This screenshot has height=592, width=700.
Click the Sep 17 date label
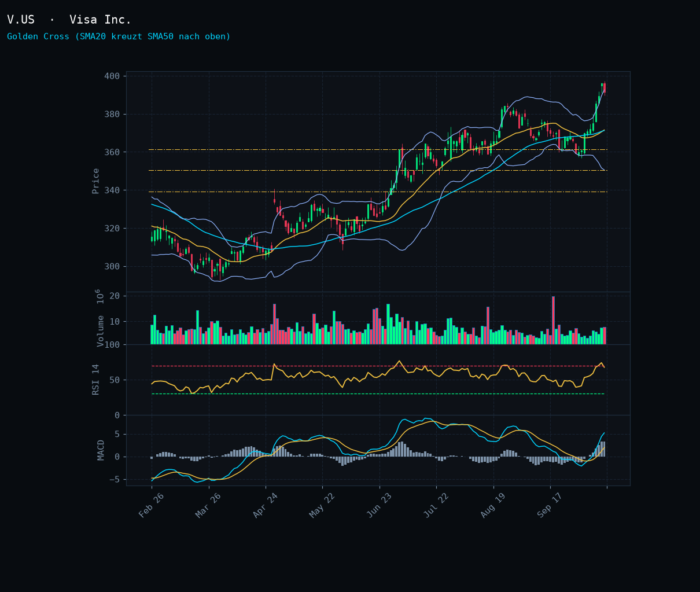[550, 505]
